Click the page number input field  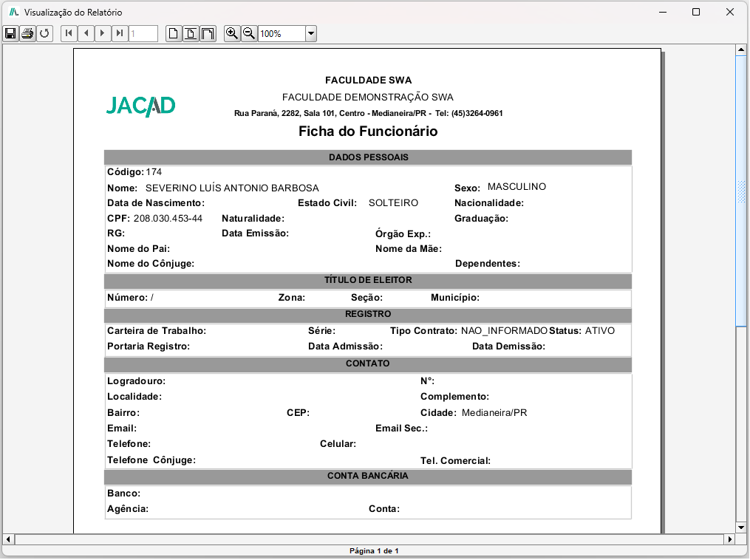(143, 33)
